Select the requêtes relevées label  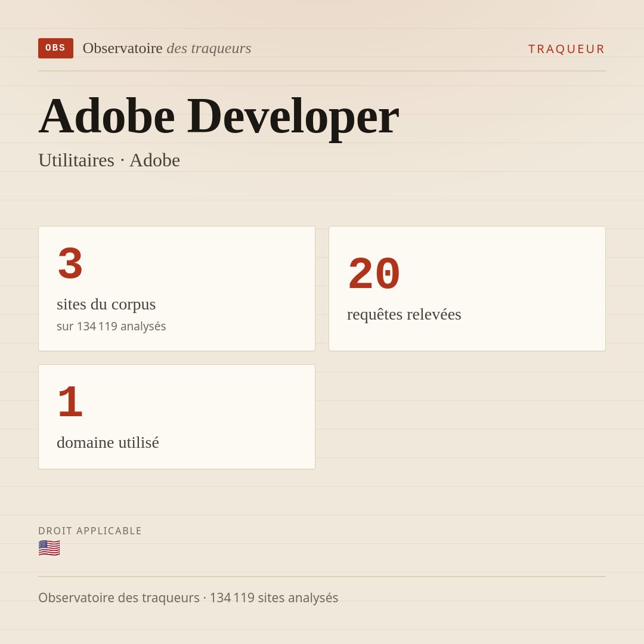click(x=404, y=315)
